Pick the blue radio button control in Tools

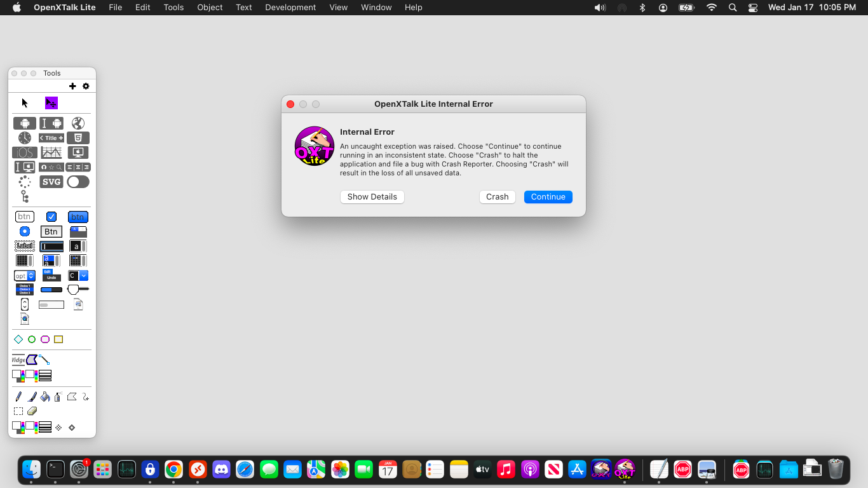point(25,231)
